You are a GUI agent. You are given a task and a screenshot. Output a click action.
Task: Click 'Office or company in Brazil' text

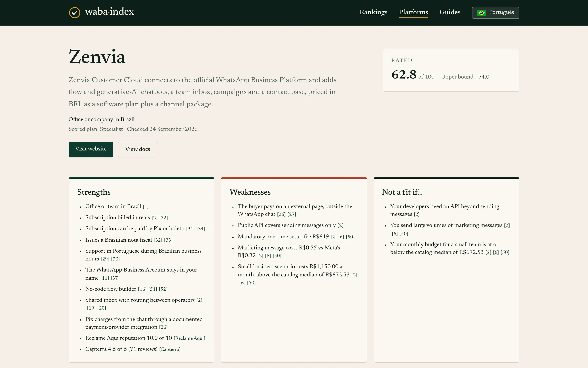[x=101, y=119]
